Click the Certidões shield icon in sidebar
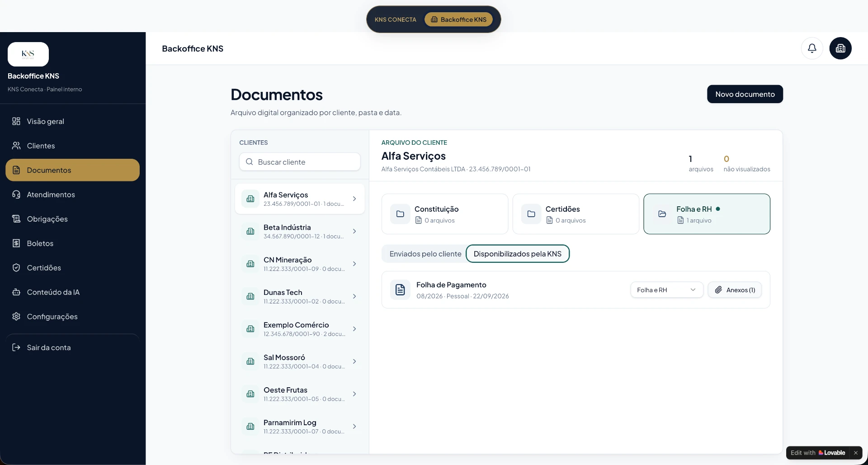 (16, 268)
